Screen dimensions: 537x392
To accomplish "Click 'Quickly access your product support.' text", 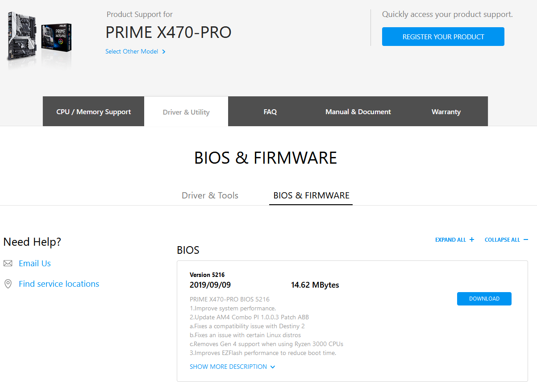I will tap(447, 14).
